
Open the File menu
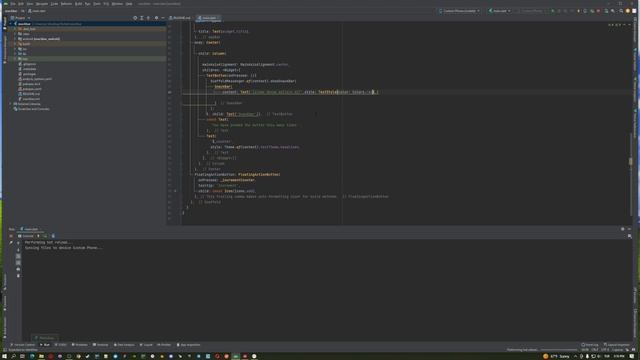[x=13, y=4]
